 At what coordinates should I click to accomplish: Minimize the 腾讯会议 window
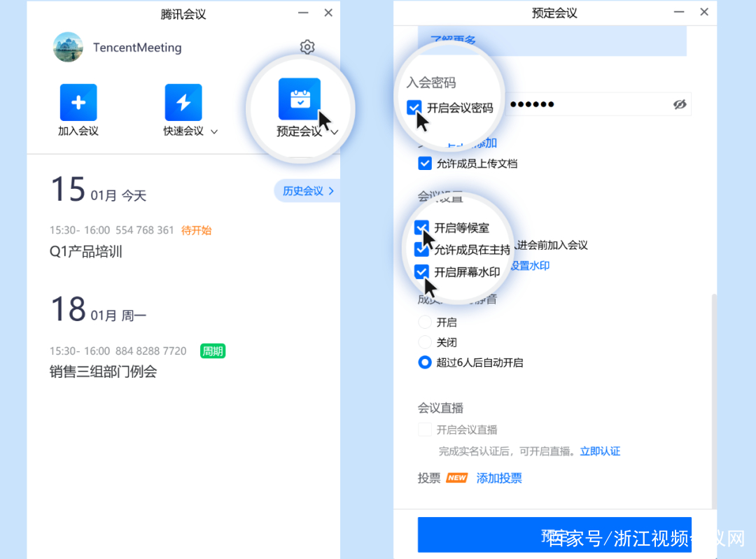click(303, 13)
